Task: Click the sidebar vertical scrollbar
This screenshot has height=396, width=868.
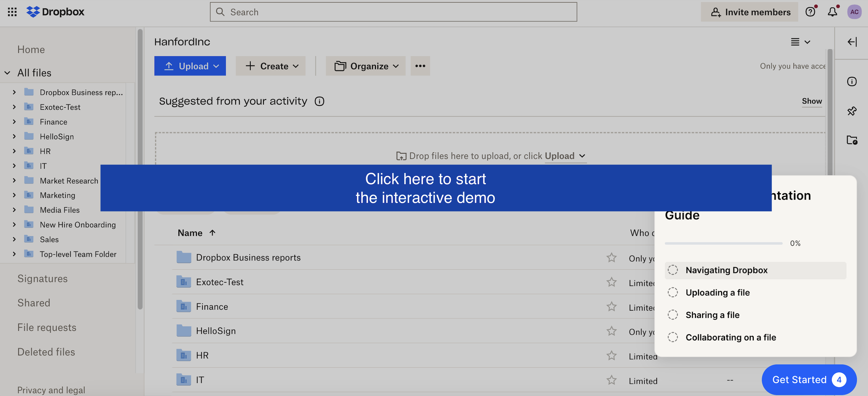Action: pos(140,169)
